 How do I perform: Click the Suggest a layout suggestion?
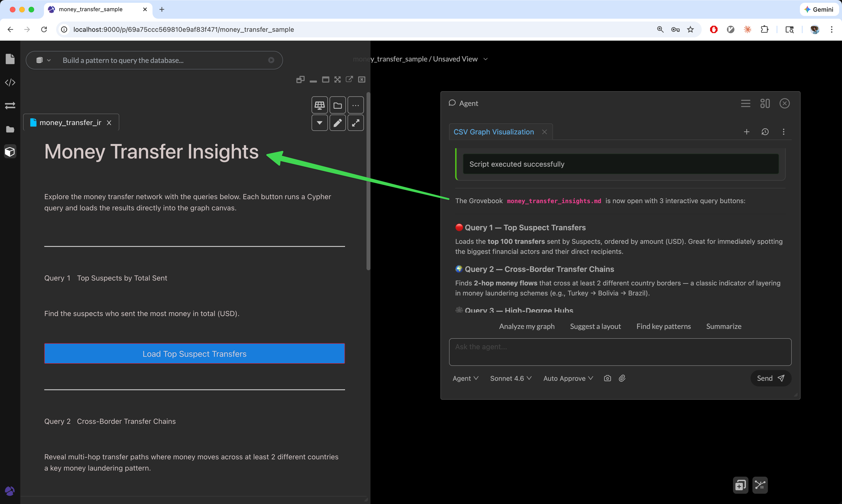595,326
